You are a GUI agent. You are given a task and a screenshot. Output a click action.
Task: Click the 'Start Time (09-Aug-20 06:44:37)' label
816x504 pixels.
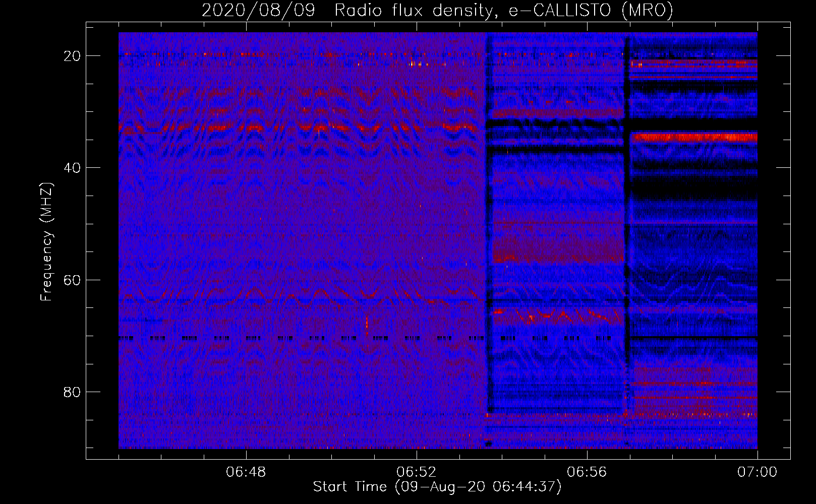437,487
